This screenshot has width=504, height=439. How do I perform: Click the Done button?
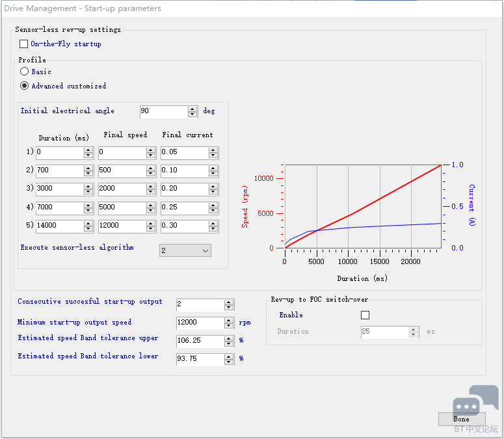pyautogui.click(x=461, y=419)
